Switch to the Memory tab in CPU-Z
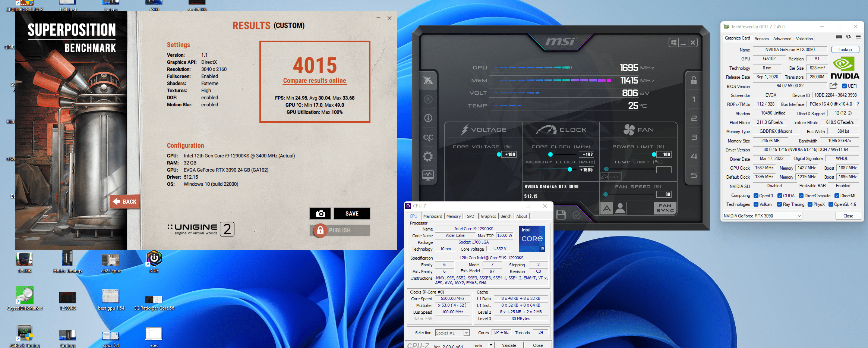868x348 pixels. pos(454,216)
